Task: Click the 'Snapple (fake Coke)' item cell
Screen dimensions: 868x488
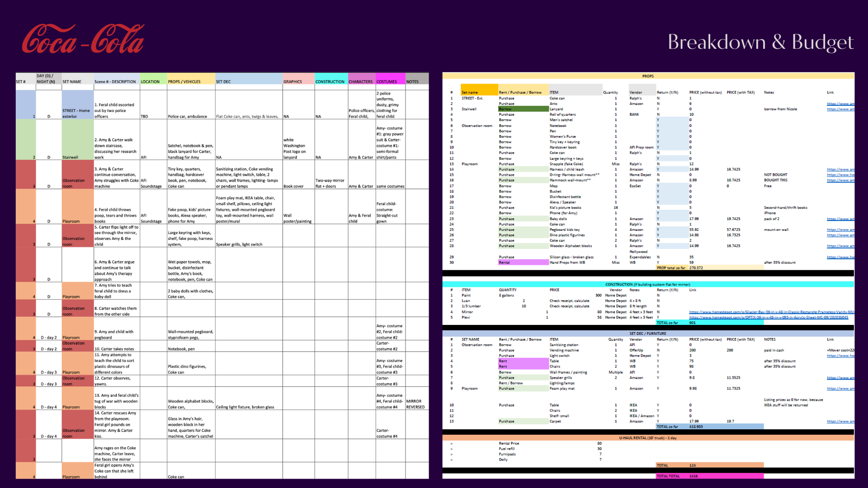Action: tap(566, 164)
